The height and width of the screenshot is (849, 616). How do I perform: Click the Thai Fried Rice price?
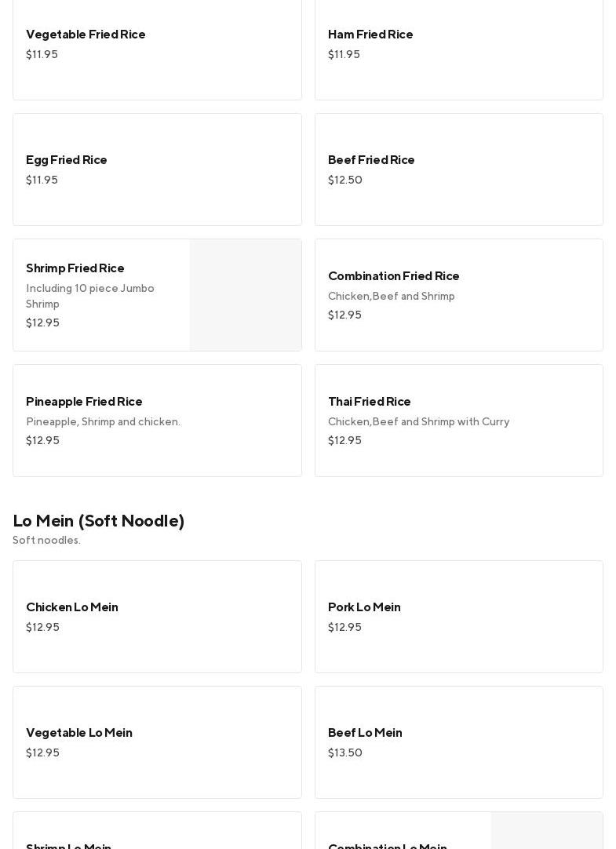coord(344,441)
